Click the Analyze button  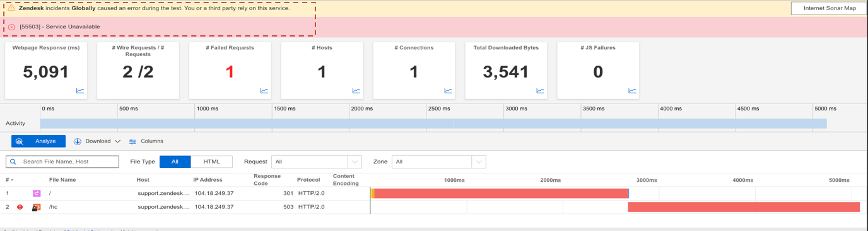point(38,141)
